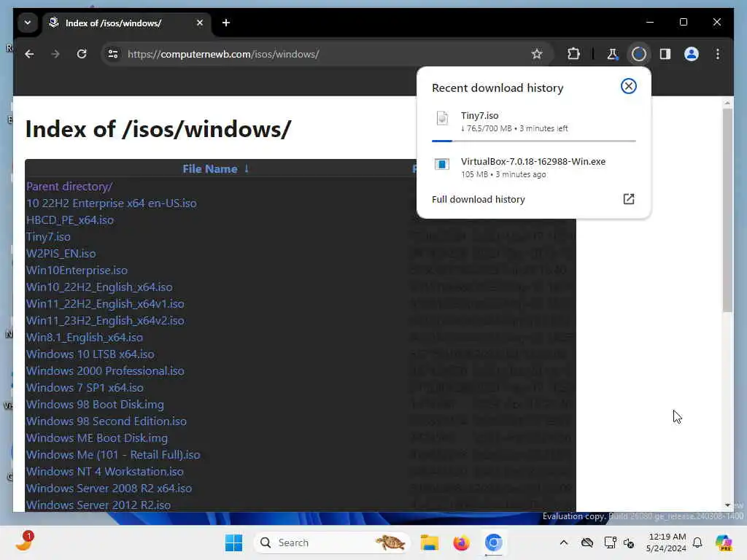The image size is (747, 560).
Task: Click Windows 2000 Professional.iso link
Action: 105,371
